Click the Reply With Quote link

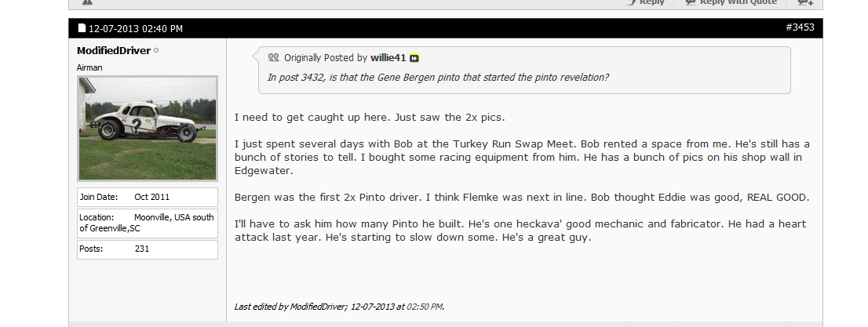point(738,2)
